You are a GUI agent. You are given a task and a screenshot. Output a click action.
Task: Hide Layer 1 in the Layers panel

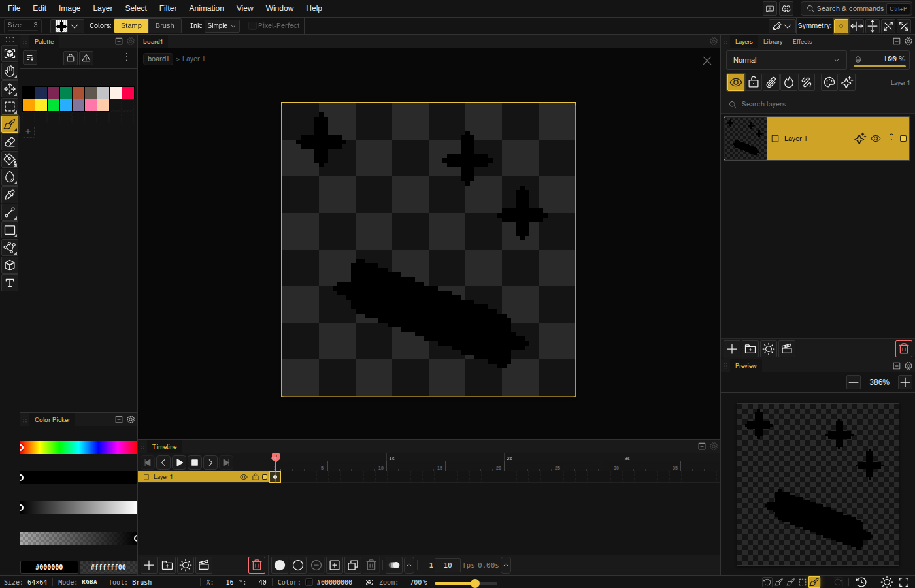click(876, 139)
